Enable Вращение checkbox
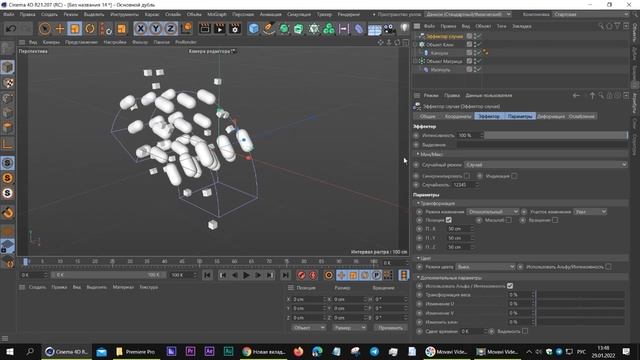The width and height of the screenshot is (640, 360). click(x=555, y=220)
